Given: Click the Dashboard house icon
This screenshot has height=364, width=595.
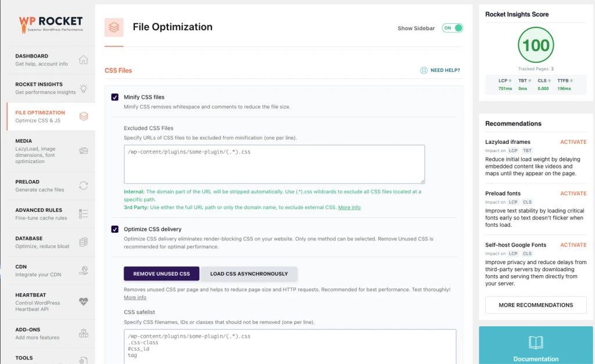Looking at the screenshot, I should click(84, 60).
